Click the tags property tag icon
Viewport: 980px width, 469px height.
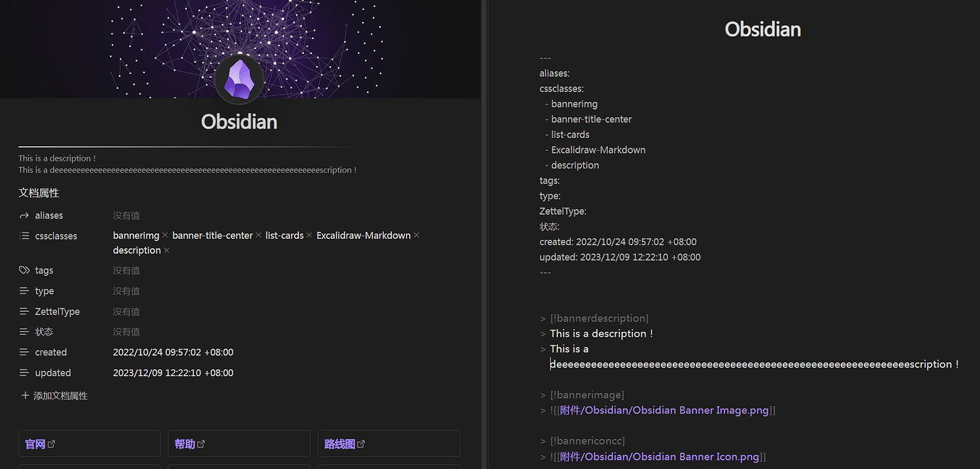point(23,270)
